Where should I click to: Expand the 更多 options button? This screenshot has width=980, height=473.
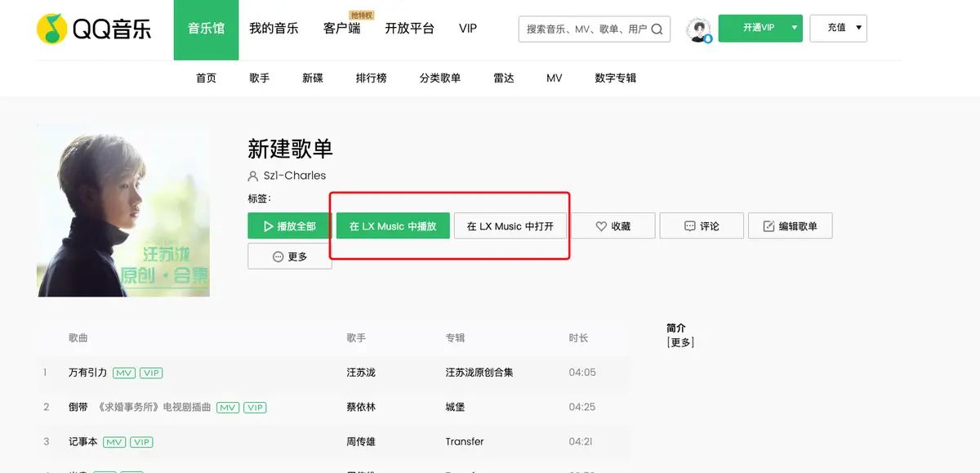(x=290, y=257)
